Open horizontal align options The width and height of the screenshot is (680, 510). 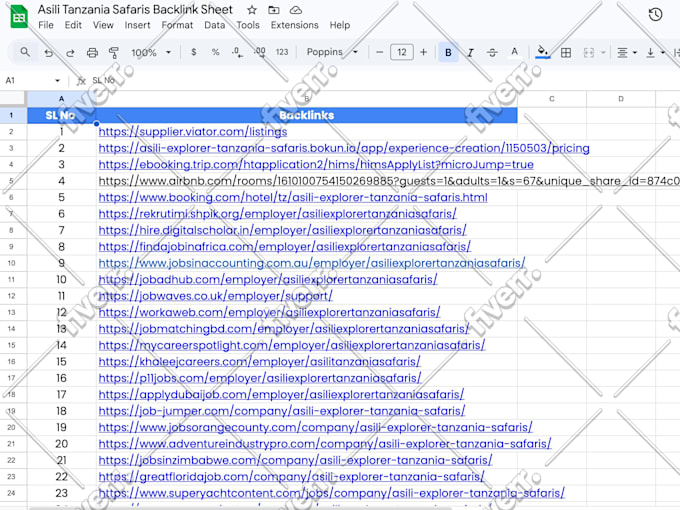[626, 53]
